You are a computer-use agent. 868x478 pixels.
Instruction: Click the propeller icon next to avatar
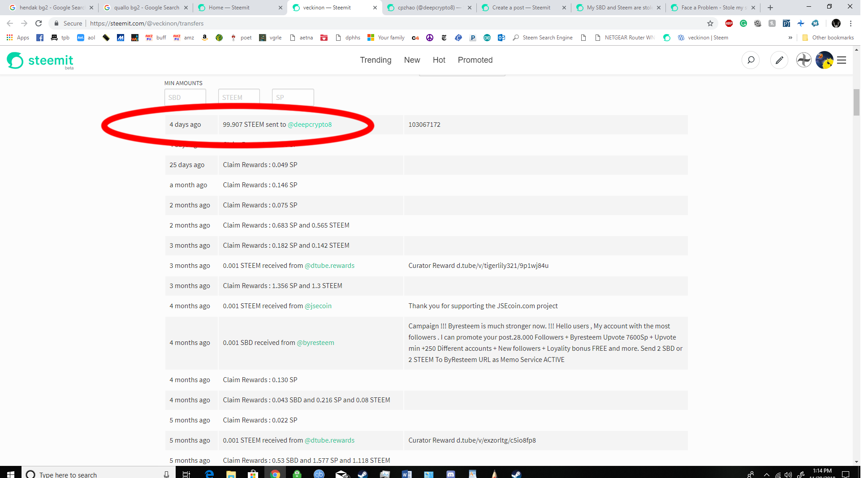click(804, 60)
